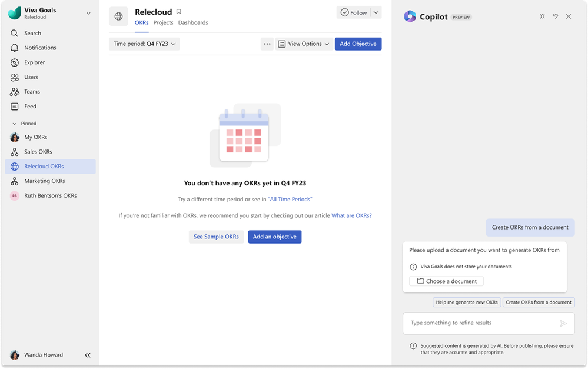Open the Teams icon in sidebar
The height and width of the screenshot is (369, 588).
click(x=15, y=91)
